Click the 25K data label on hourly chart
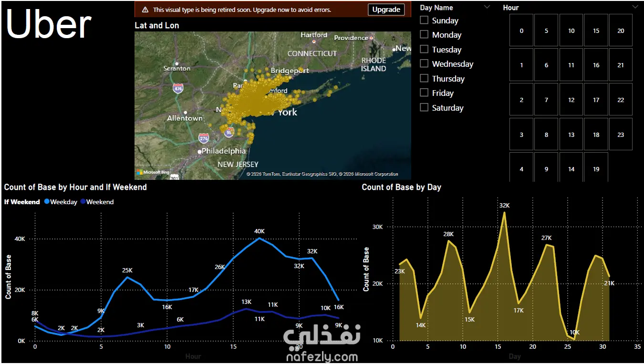 pyautogui.click(x=127, y=270)
